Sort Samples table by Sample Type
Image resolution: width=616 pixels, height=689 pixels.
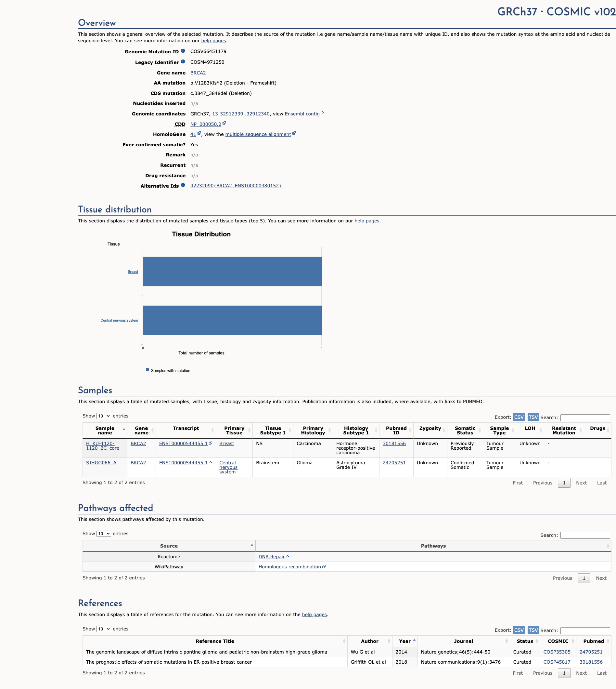499,431
